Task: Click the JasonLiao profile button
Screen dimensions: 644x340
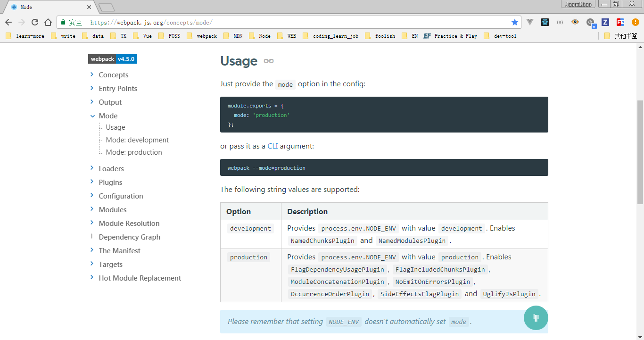Action: (x=578, y=4)
